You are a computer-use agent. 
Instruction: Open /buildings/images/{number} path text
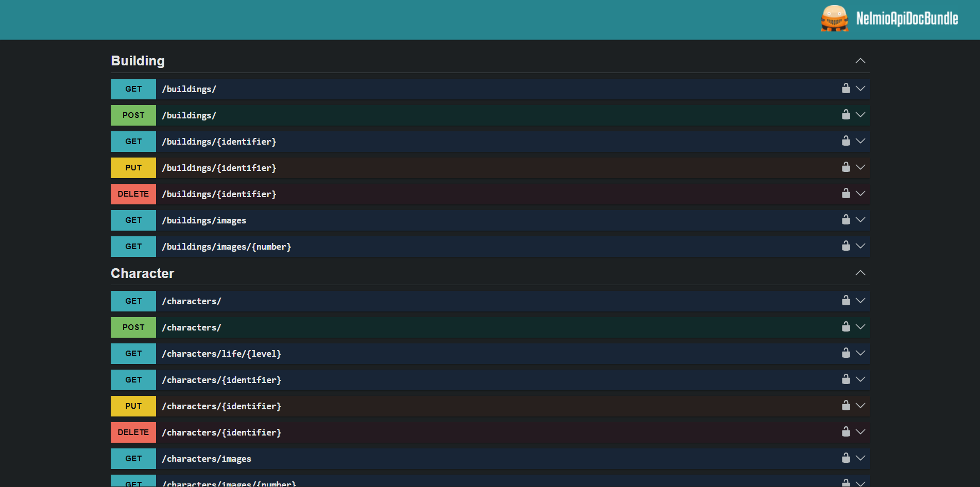pyautogui.click(x=227, y=247)
